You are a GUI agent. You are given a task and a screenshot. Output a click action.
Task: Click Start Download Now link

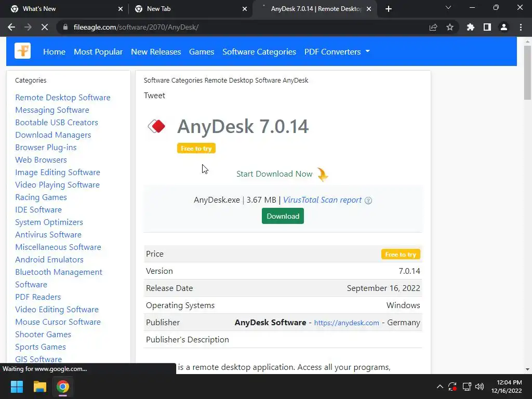point(274,174)
